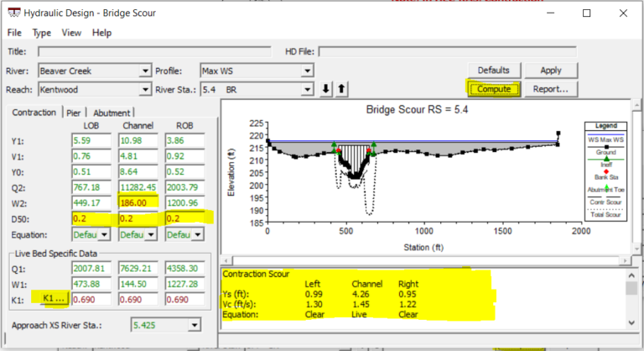
Task: Open the Channel Equation dropdown
Action: pyautogui.click(x=151, y=234)
